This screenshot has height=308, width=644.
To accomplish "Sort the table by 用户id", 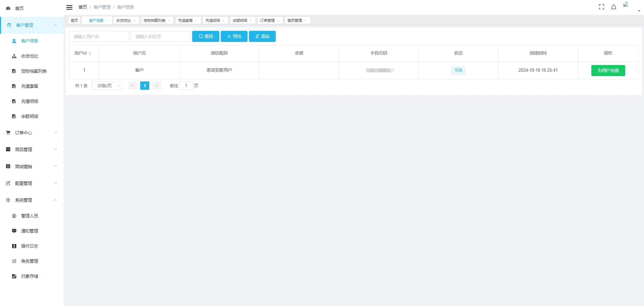I will 90,53.
